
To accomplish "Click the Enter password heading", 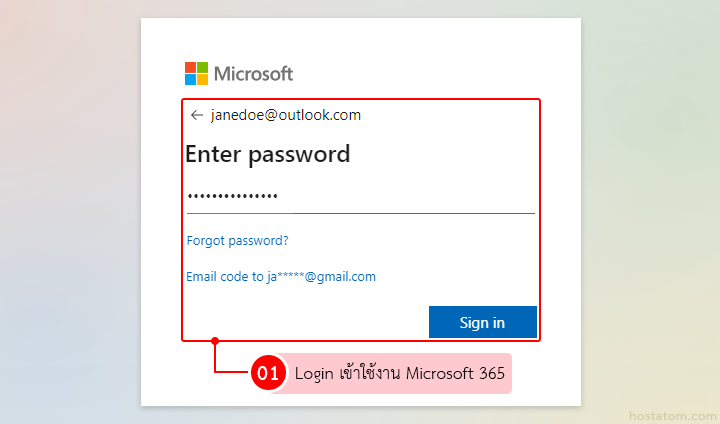I will (x=268, y=154).
